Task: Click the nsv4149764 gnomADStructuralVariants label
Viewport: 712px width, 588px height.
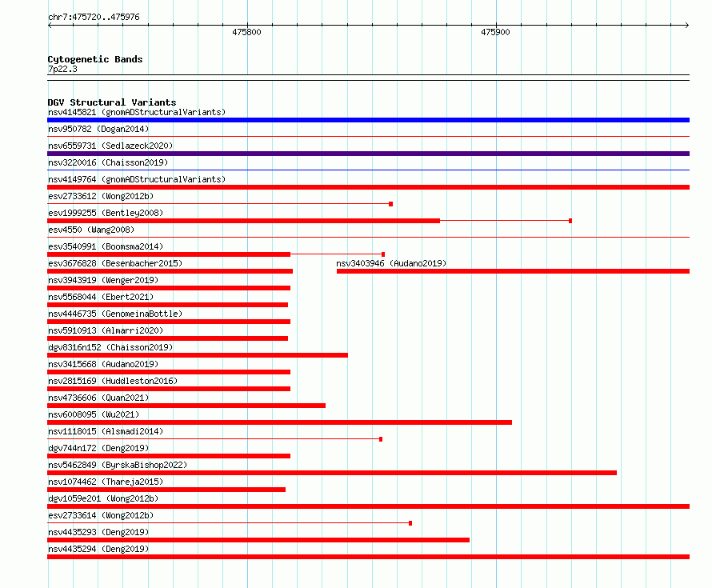Action: tap(137, 179)
